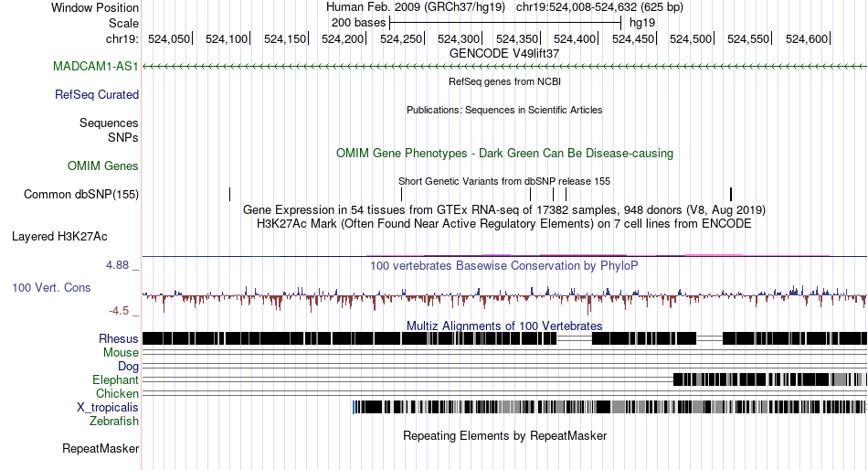The width and height of the screenshot is (868, 470).
Task: Click the PhyloP conservation graph
Action: (x=504, y=299)
